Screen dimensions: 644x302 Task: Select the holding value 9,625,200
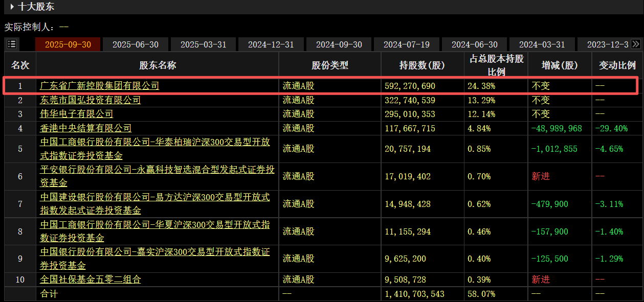(406, 259)
